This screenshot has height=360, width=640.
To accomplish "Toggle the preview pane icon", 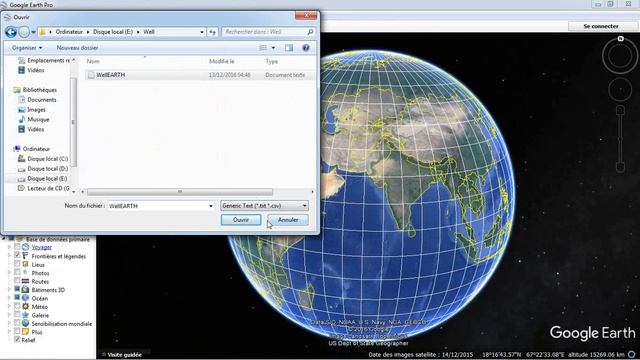I will pos(289,48).
